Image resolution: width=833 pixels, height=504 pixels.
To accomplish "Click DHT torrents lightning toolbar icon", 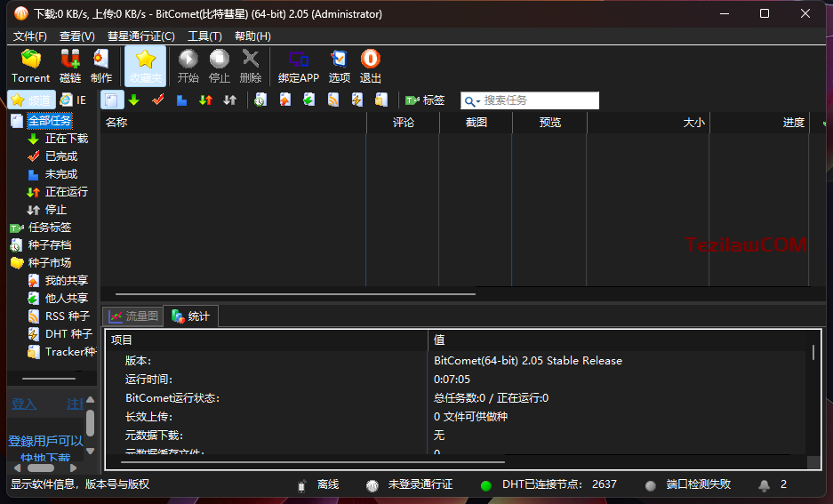I will coord(357,100).
